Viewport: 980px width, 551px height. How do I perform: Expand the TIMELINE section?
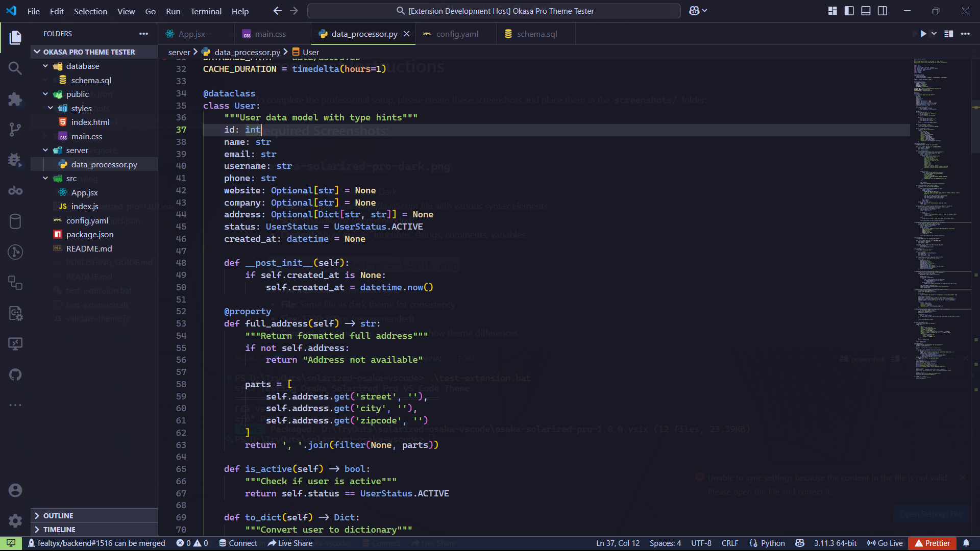pyautogui.click(x=59, y=530)
